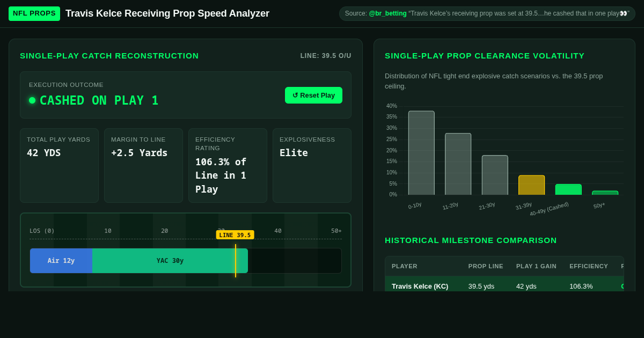This screenshot has width=644, height=338.
Task: Click the 21-30y chart bar
Action: [x=495, y=175]
